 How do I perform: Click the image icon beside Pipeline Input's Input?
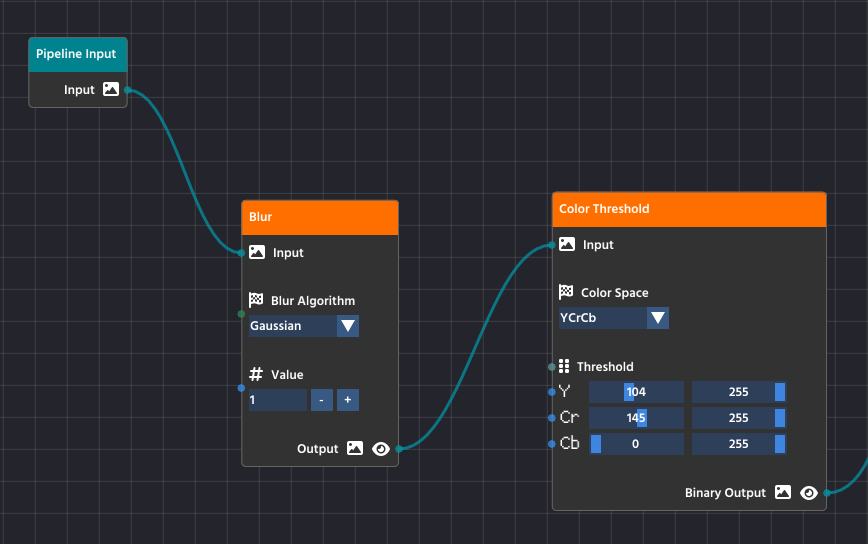111,89
